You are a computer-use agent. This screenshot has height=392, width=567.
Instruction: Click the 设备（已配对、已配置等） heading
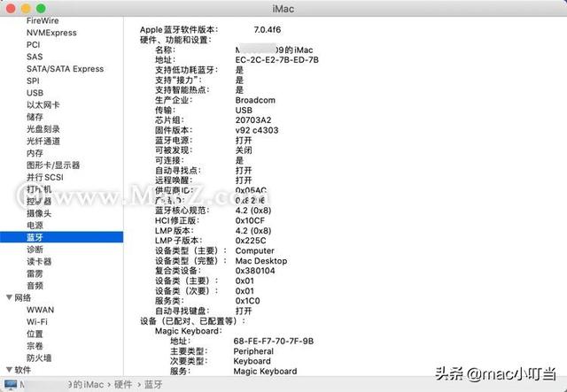tap(192, 321)
